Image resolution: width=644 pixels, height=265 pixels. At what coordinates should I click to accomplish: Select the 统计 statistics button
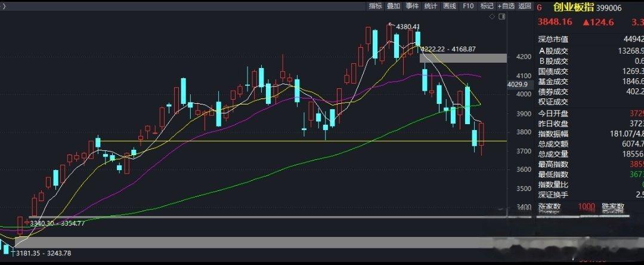tap(431, 6)
